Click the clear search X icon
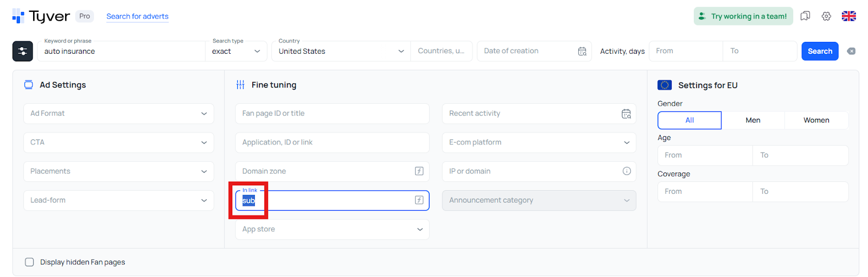This screenshot has height=277, width=868. pyautogui.click(x=851, y=51)
